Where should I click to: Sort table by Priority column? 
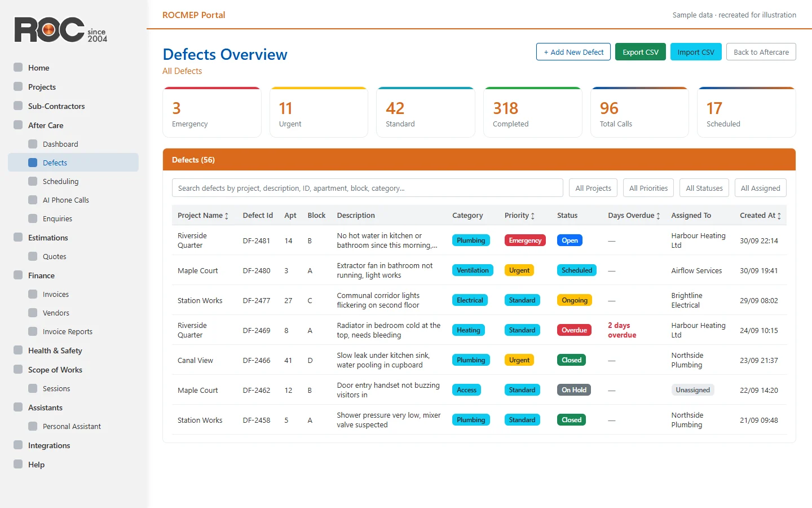pos(519,215)
